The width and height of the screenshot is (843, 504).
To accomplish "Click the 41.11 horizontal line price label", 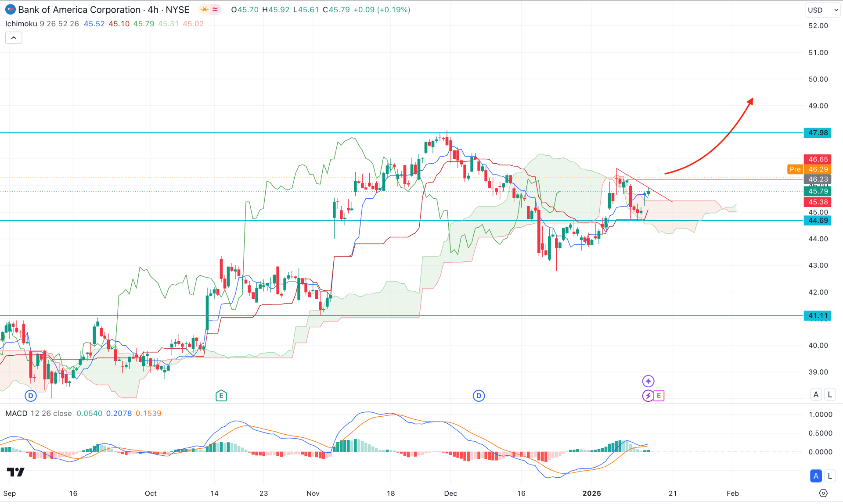I will coord(818,316).
